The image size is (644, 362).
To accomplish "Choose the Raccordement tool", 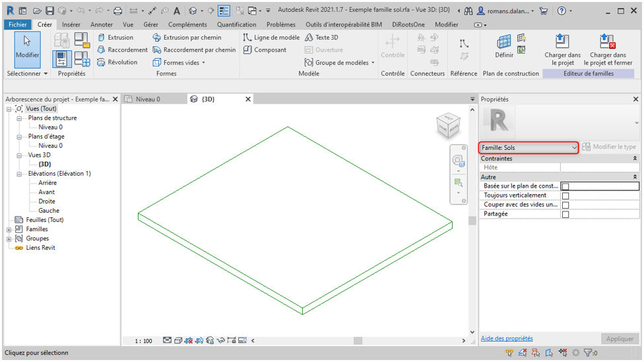I will point(122,50).
